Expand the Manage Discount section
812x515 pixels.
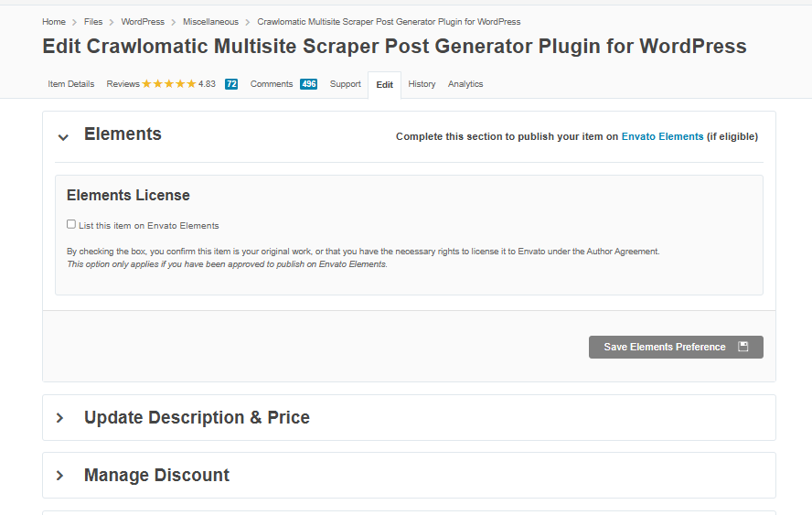pos(60,476)
